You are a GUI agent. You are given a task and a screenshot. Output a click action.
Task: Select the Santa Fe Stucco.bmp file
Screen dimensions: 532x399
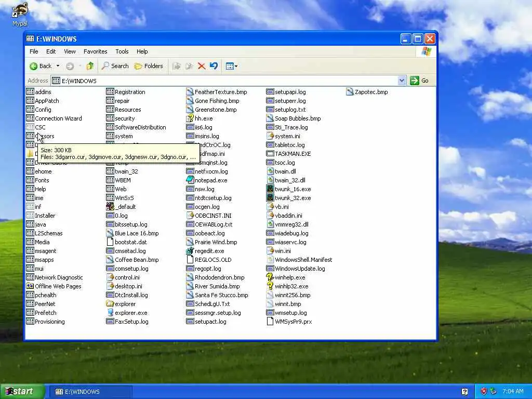click(x=217, y=295)
